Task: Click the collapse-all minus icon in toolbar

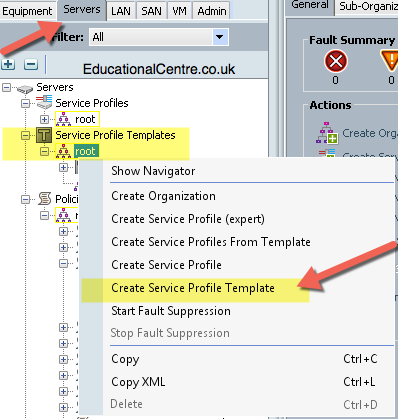Action: 31,64
